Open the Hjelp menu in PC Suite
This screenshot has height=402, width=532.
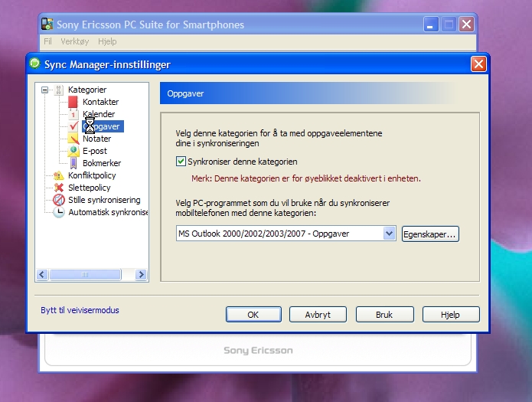(x=107, y=41)
